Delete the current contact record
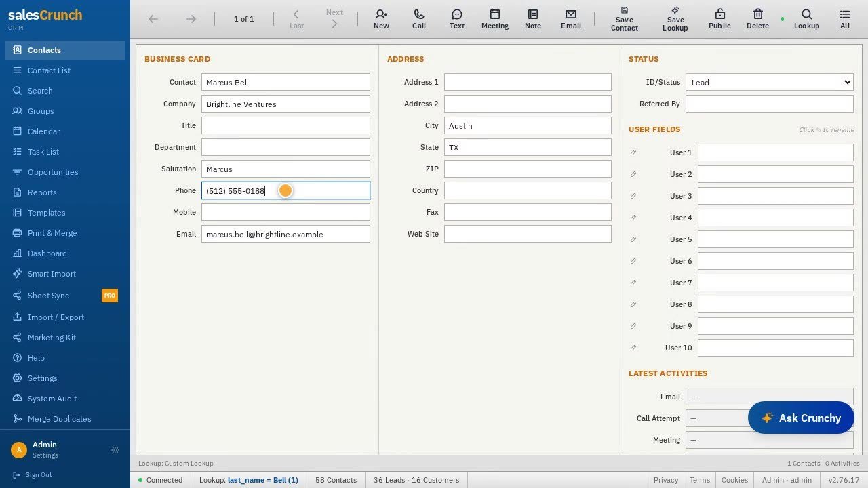Screen dimensions: 868x488 click(758, 19)
